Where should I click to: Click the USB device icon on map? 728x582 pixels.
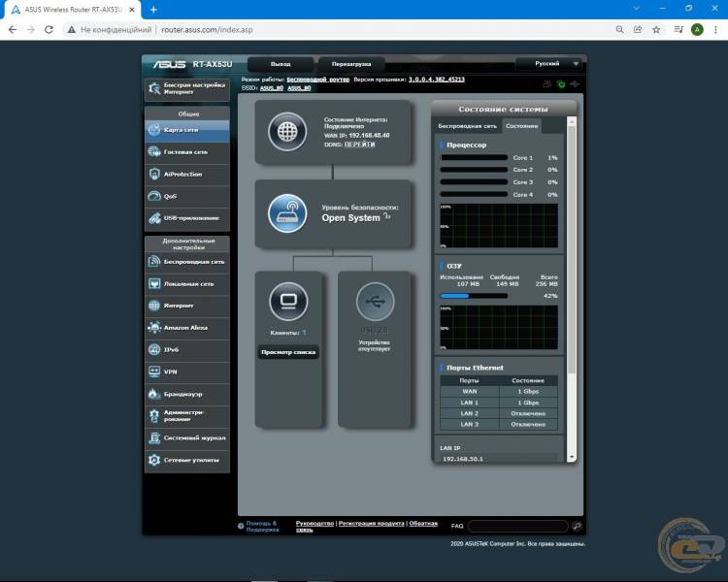coord(375,302)
